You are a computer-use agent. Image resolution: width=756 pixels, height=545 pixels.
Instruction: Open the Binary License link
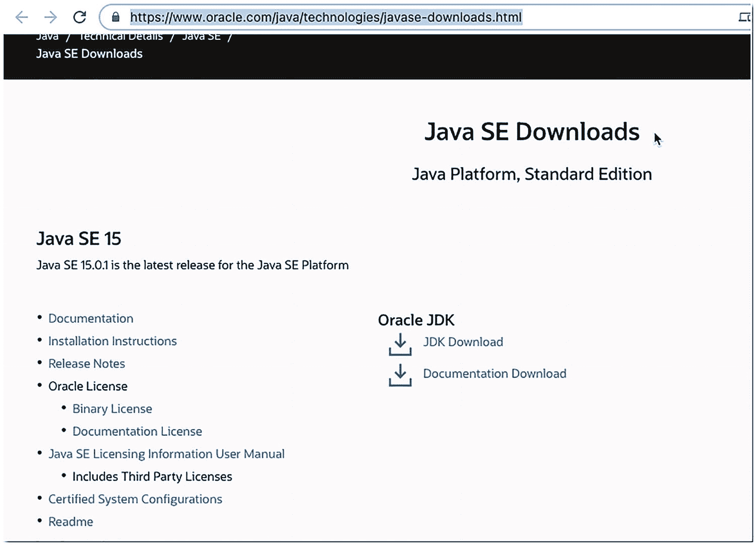pyautogui.click(x=112, y=408)
